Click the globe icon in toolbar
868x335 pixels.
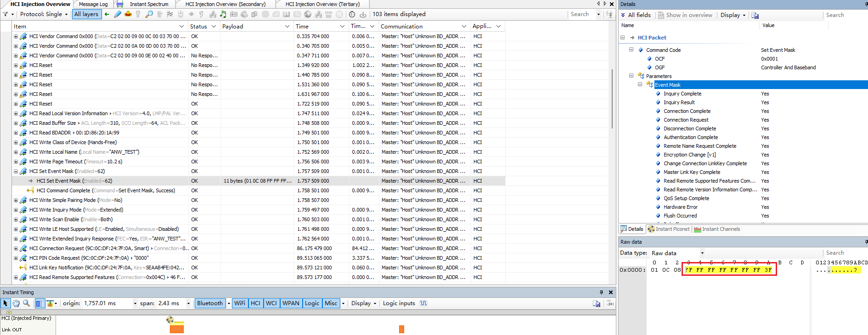coord(308,14)
